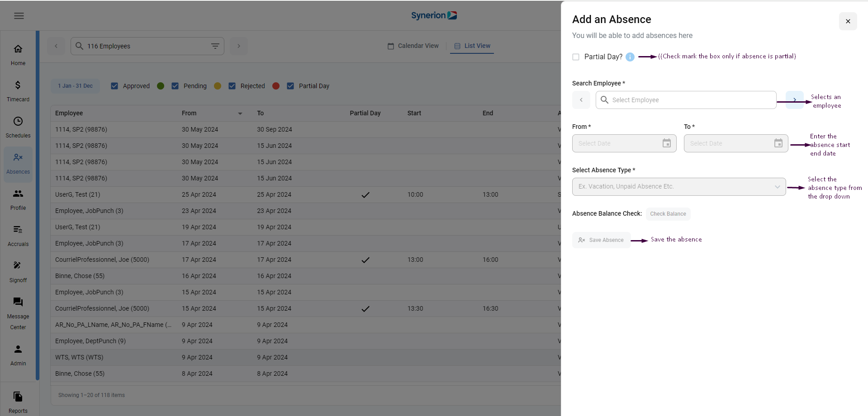Screen dimensions: 868x416
Task: Go to previous employee in absence form
Action: pyautogui.click(x=581, y=100)
